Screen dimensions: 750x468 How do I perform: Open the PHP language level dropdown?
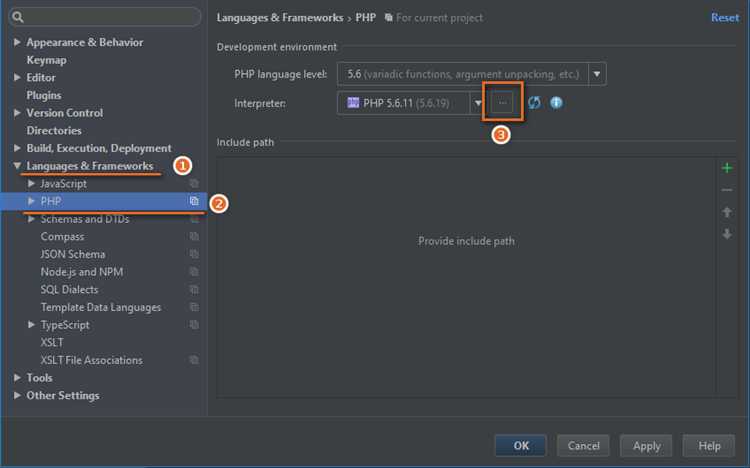(597, 74)
